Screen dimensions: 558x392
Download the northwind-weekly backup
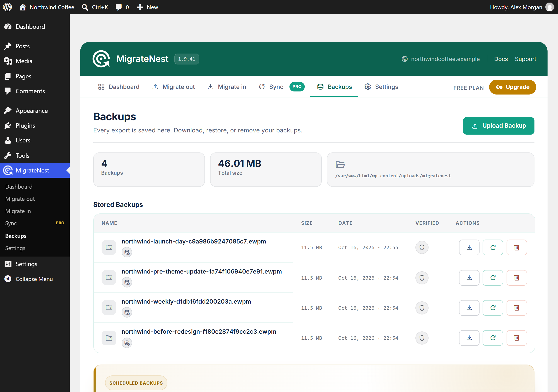coord(469,308)
